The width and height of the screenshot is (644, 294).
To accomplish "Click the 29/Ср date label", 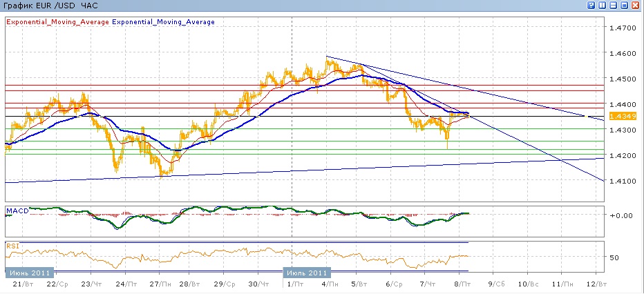I will [x=225, y=284].
